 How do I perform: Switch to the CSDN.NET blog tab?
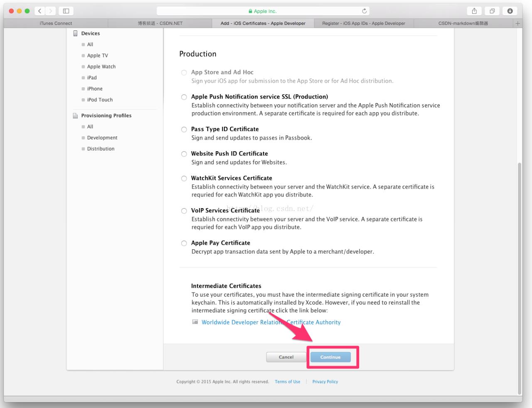pos(160,23)
